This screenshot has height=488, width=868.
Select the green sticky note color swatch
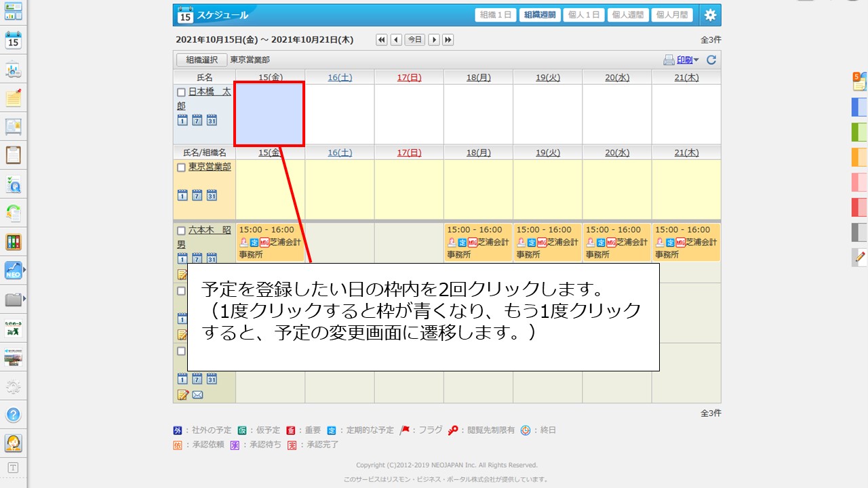coord(859,131)
